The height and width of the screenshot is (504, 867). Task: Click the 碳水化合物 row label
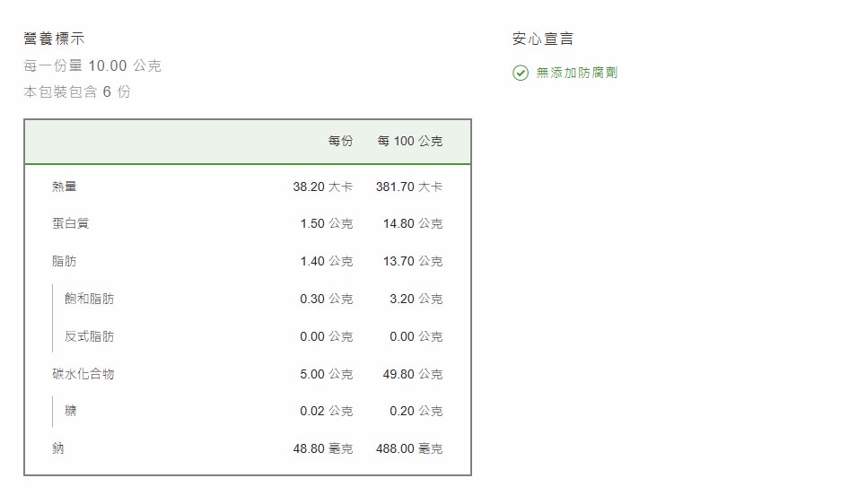coord(83,374)
